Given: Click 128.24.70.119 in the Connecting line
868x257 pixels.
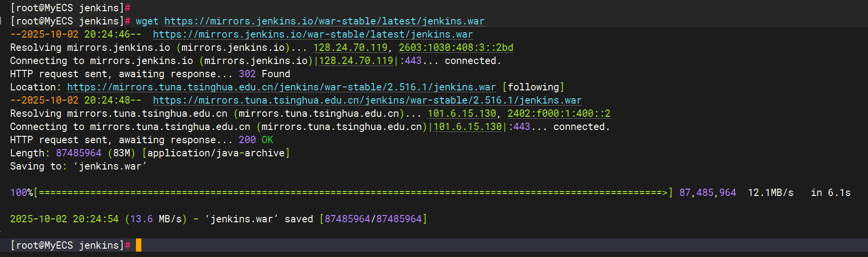Looking at the screenshot, I should tap(356, 61).
